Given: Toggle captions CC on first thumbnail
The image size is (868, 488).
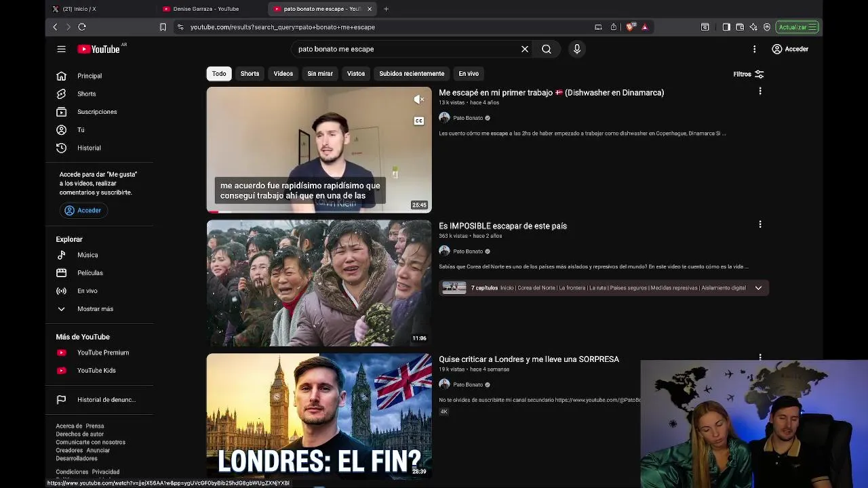Looking at the screenshot, I should [419, 121].
